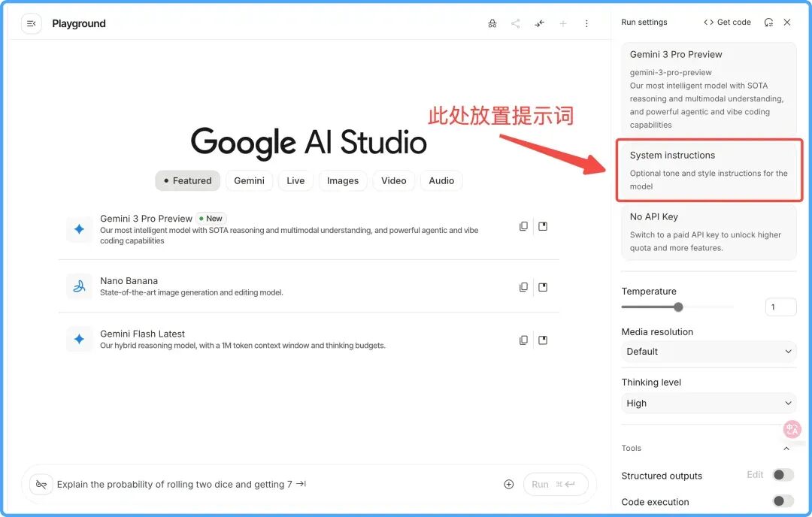Click the compare mode icon in header

tap(540, 24)
